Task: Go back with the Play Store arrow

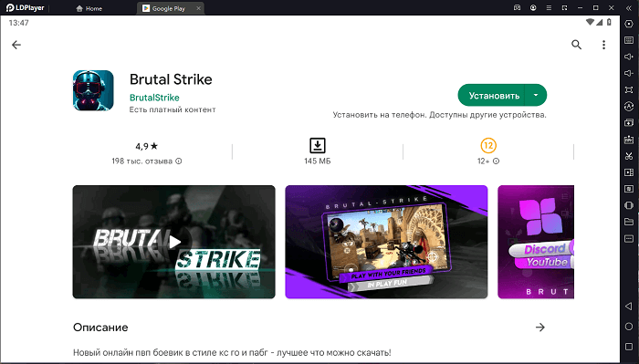Action: [x=16, y=45]
